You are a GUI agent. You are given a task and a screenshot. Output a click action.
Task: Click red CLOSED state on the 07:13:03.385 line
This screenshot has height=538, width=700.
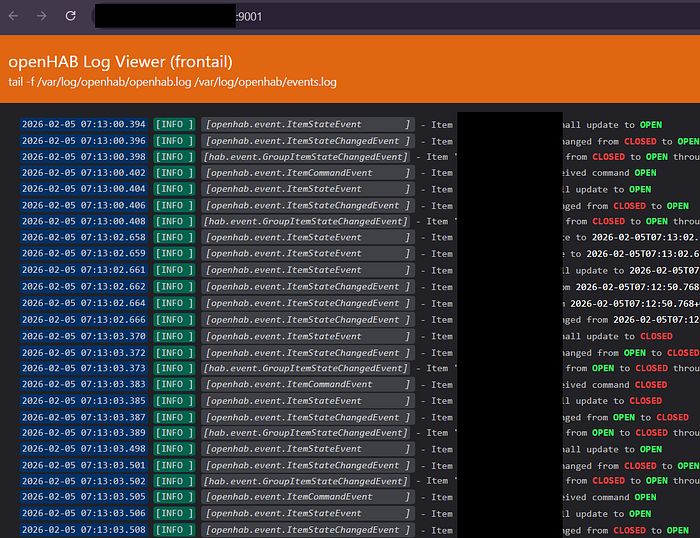coord(646,400)
